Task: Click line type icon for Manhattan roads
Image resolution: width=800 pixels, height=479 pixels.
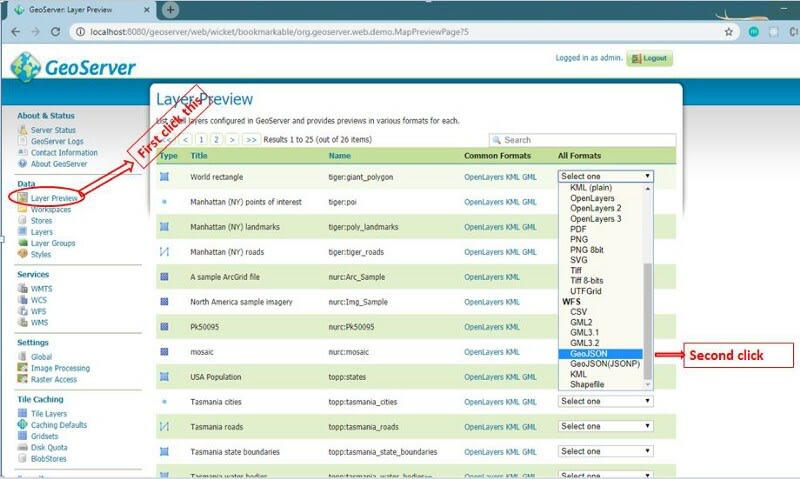Action: point(164,251)
